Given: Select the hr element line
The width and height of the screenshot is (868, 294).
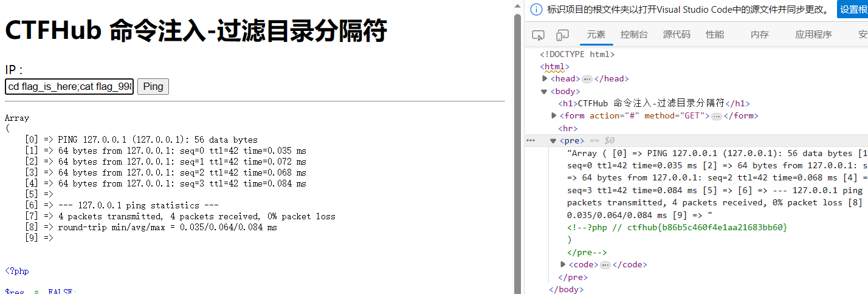Looking at the screenshot, I should point(568,128).
